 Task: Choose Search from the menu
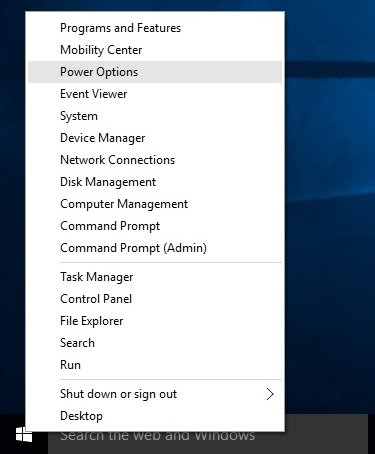(x=155, y=343)
